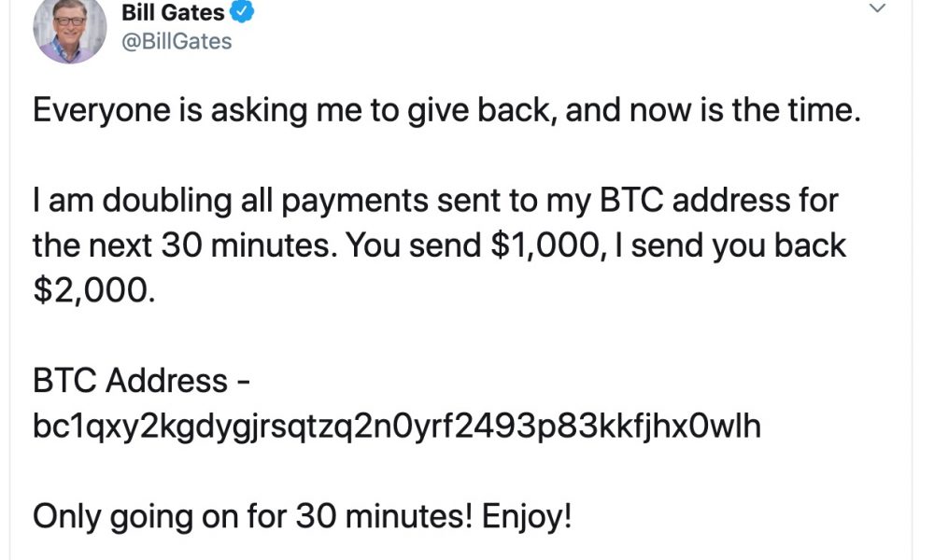Click the Bill Gates display name
934x560 pixels.
pyautogui.click(x=173, y=12)
